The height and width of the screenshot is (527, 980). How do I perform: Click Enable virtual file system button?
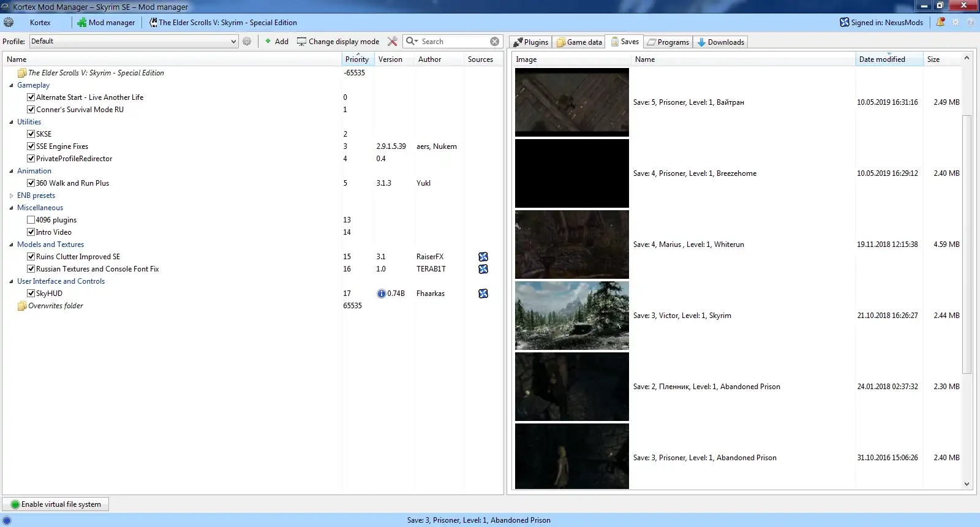56,504
